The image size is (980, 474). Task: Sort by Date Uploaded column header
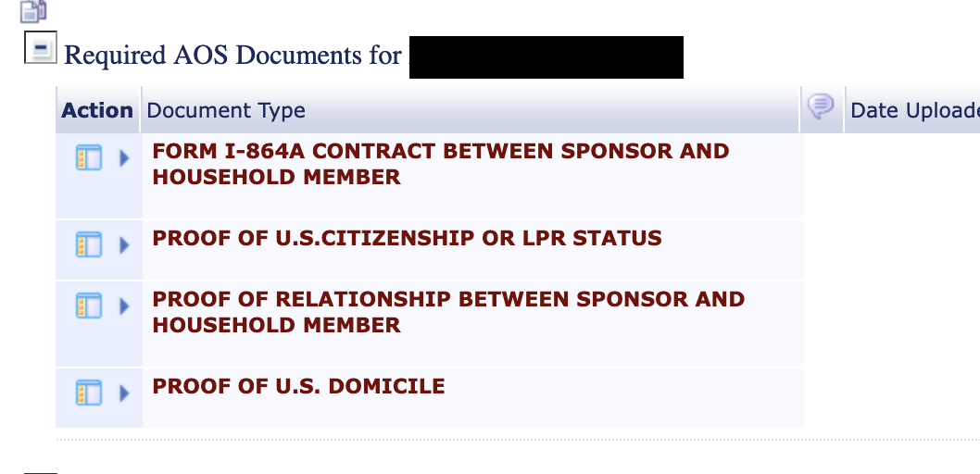(x=915, y=110)
